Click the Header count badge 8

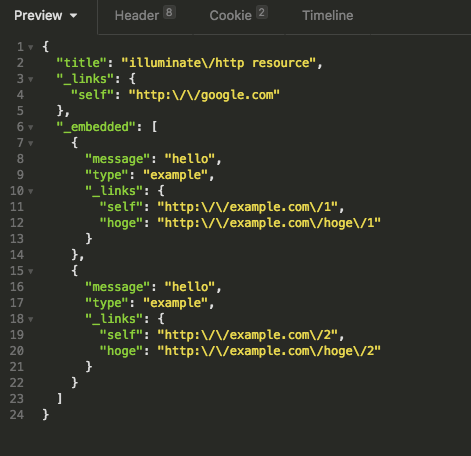169,13
